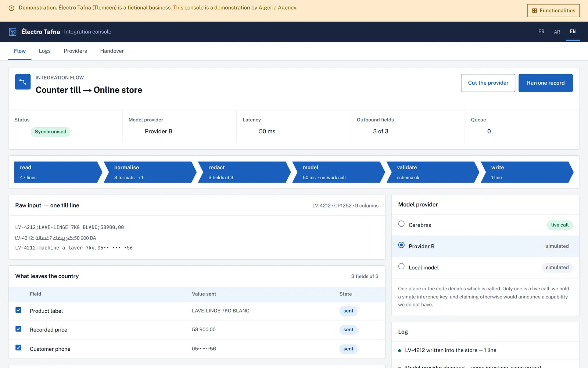588x368 pixels.
Task: Click the Queue value 0
Action: click(489, 131)
